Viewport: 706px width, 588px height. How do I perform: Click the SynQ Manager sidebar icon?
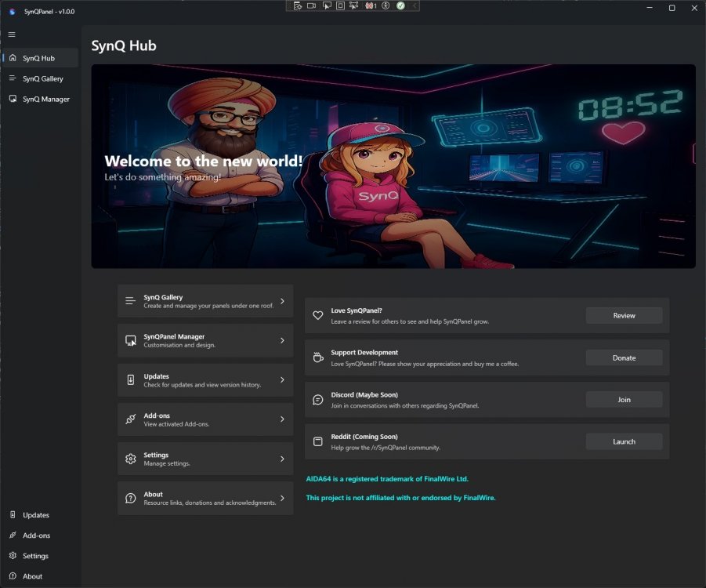pyautogui.click(x=13, y=99)
